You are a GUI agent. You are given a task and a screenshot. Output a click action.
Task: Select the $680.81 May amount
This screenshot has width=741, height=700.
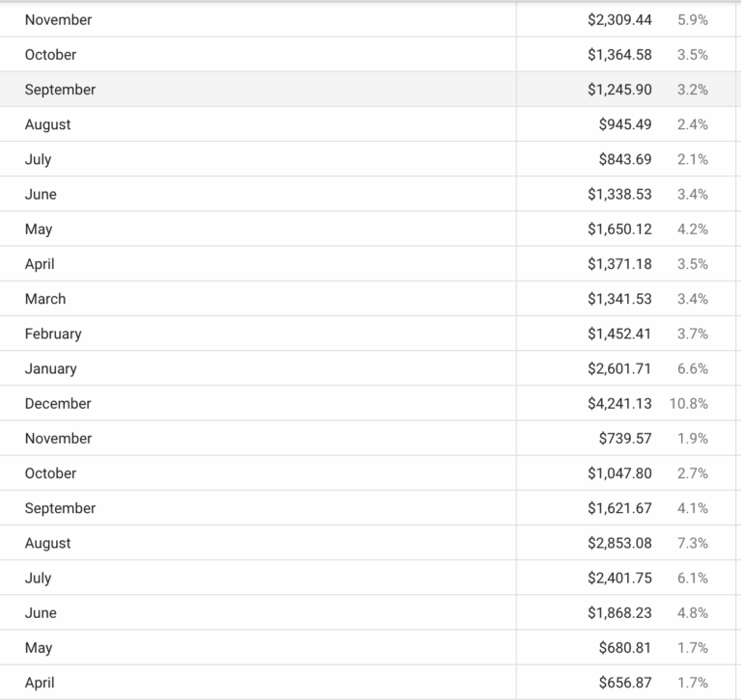coord(625,648)
